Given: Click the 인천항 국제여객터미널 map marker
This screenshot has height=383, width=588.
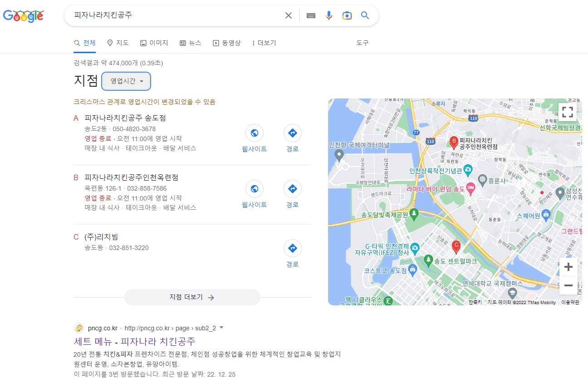Looking at the screenshot, I should point(339,155).
